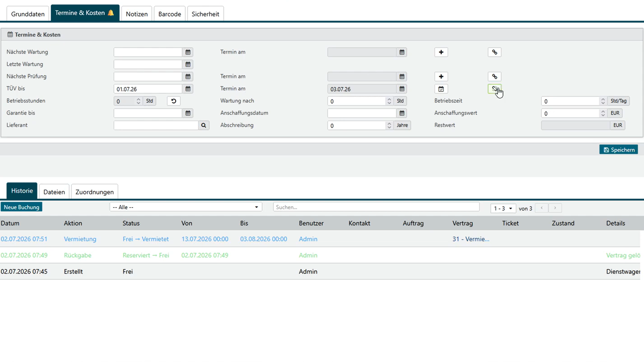Click the TÜV bis date field

(x=148, y=89)
